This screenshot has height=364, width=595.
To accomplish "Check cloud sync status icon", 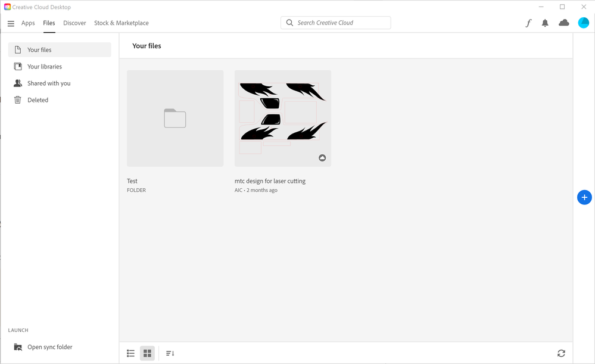I will point(563,23).
